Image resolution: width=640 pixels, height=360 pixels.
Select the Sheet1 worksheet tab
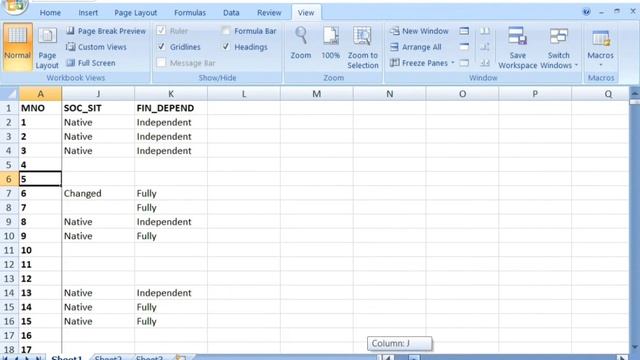coord(67,358)
